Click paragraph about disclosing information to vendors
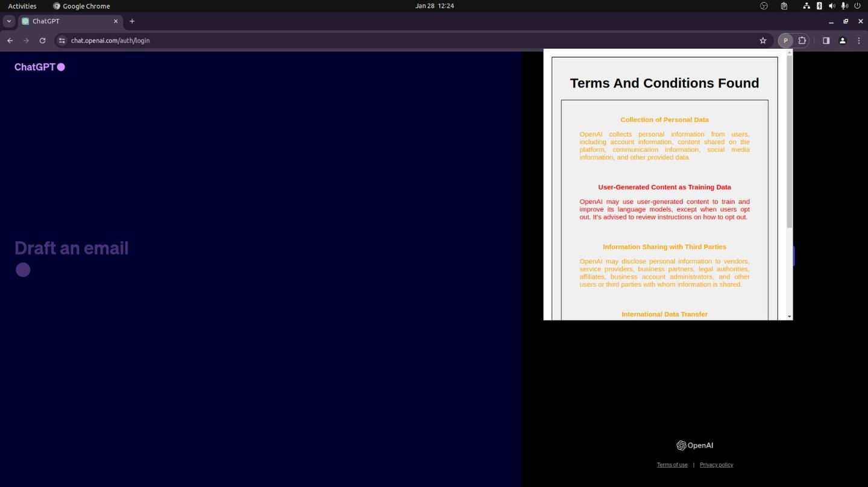This screenshot has width=868, height=487. [664, 273]
